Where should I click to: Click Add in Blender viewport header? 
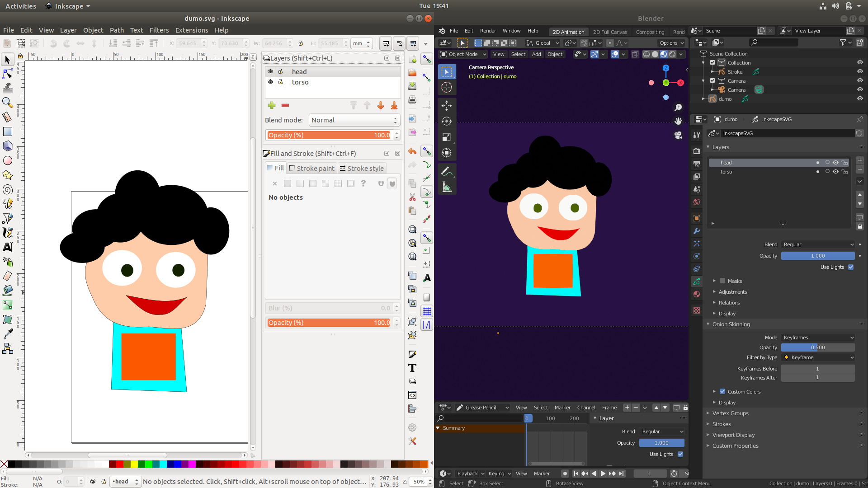click(536, 54)
